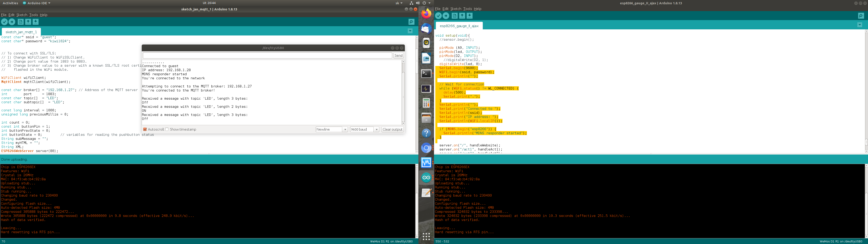This screenshot has width=868, height=244.
Task: Click the serial monitor message input field
Action: pyautogui.click(x=268, y=56)
